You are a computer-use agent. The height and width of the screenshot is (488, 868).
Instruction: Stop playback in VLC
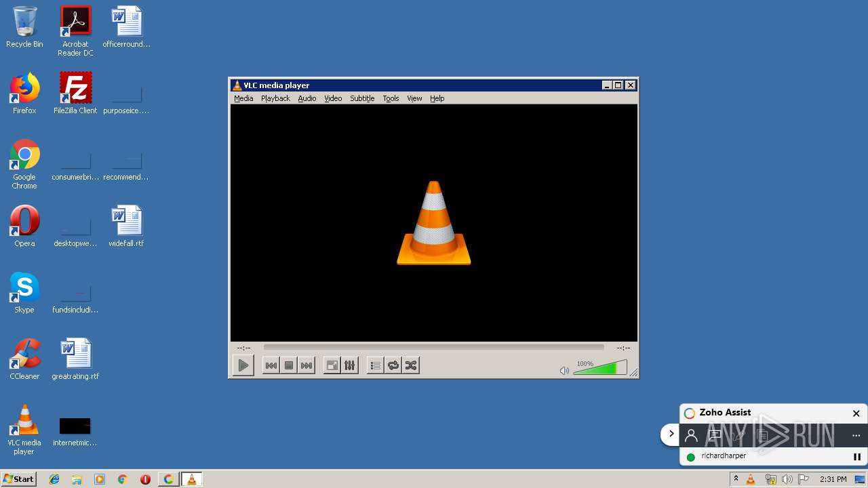click(289, 365)
